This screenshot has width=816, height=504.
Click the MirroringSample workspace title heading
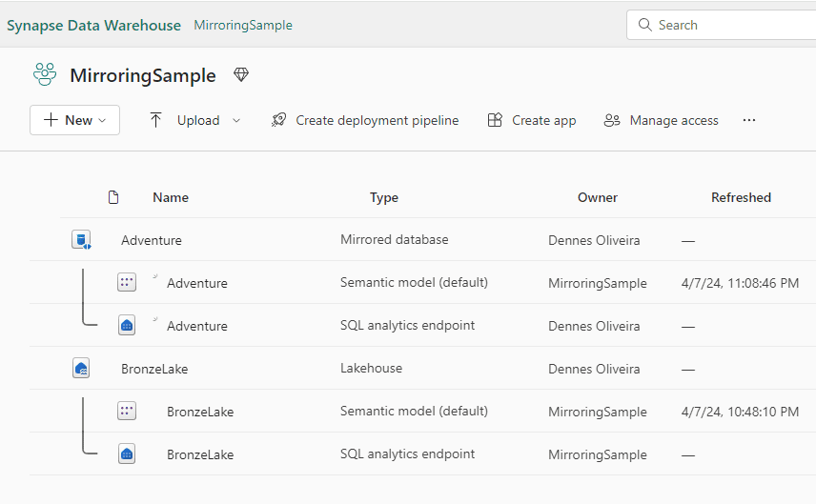pos(143,75)
